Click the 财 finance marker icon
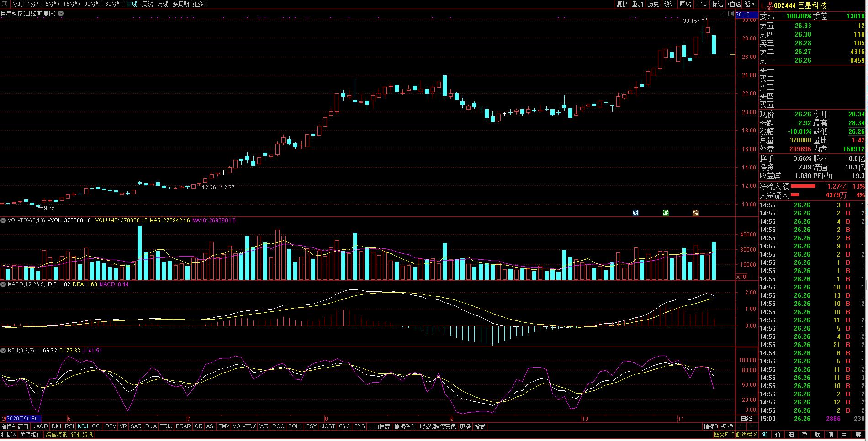 tap(635, 213)
